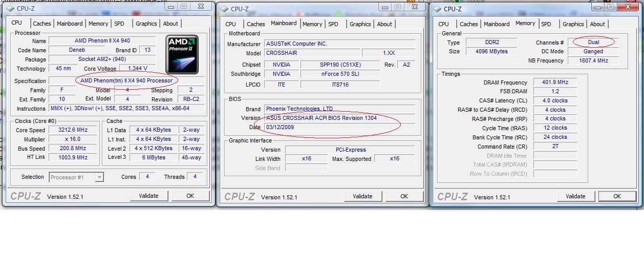Select Memory tab in right window
Screen dimensions: 644x269
(x=525, y=23)
